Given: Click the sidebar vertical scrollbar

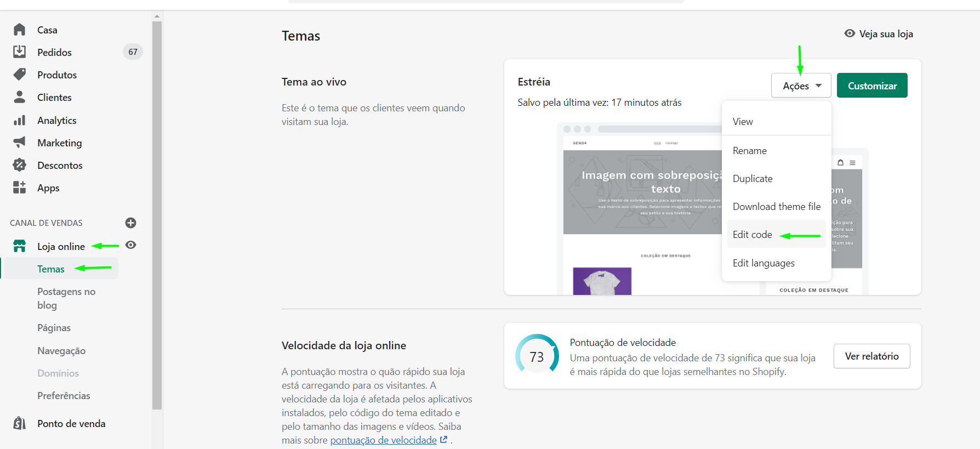Looking at the screenshot, I should click(157, 215).
